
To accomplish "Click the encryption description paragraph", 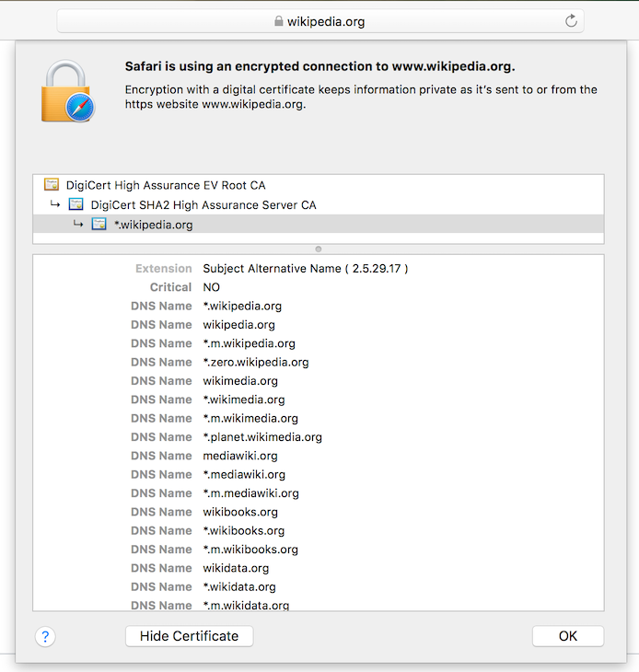I will pyautogui.click(x=361, y=97).
